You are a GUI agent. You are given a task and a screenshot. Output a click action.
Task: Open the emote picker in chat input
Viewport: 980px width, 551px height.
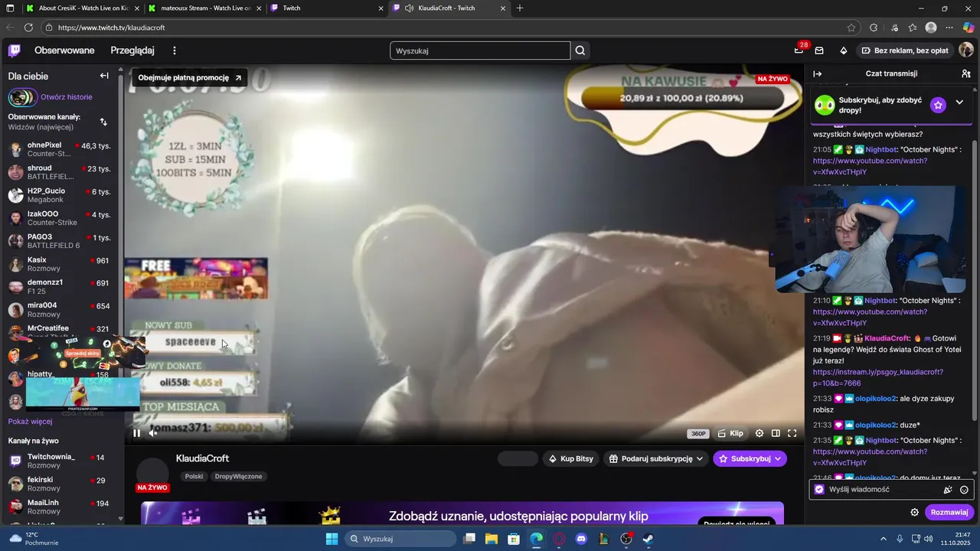tap(964, 490)
